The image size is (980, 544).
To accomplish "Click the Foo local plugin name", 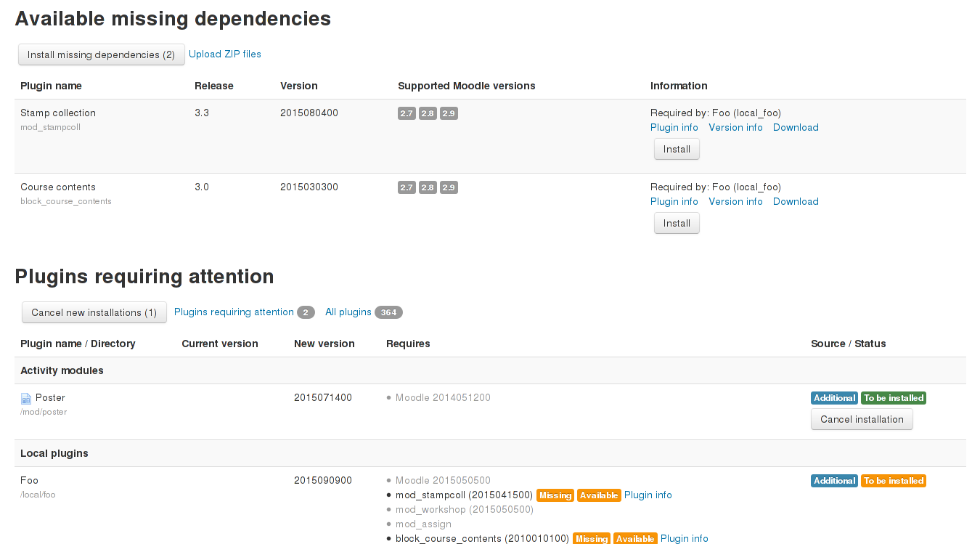I will click(x=29, y=480).
